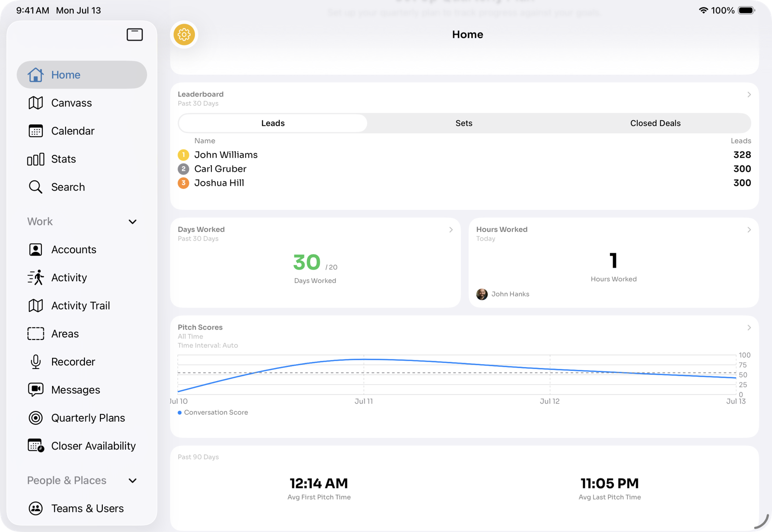Open the Activity menu entry
This screenshot has width=772, height=532.
pos(82,277)
